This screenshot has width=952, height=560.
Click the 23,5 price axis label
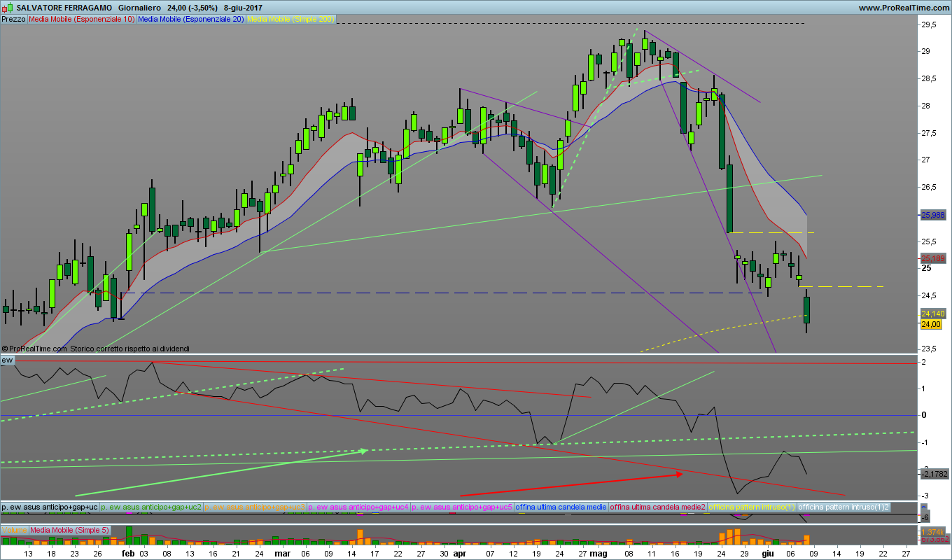click(x=930, y=349)
